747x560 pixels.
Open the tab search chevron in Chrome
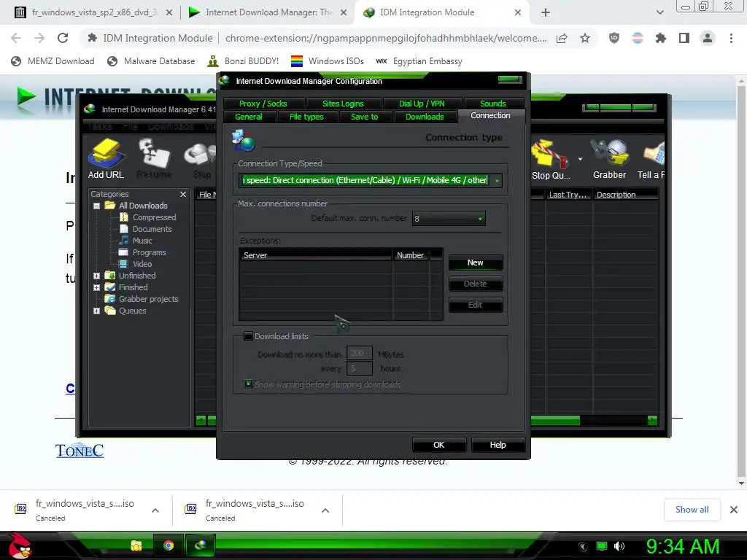click(x=659, y=12)
